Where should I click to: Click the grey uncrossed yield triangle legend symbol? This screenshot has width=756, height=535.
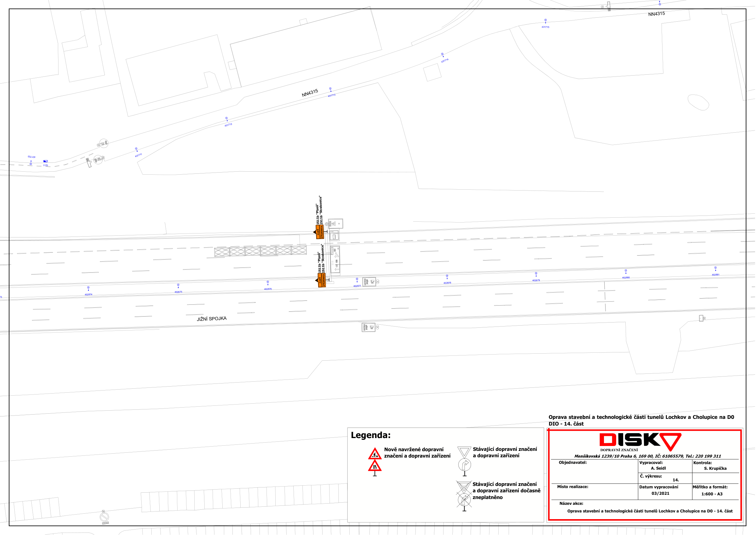[464, 452]
